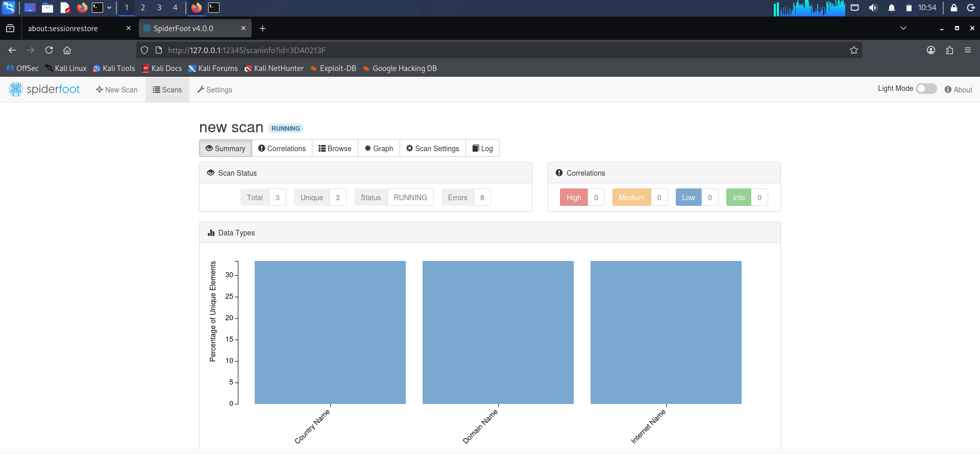Close the SpiderFoot v4.0.0 tab
980x454 pixels.
[243, 29]
